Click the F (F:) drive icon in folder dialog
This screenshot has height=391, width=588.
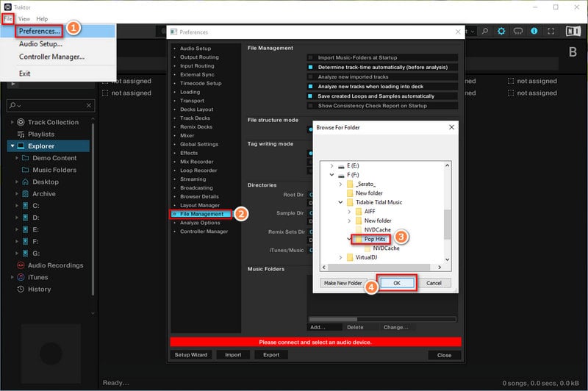click(341, 175)
